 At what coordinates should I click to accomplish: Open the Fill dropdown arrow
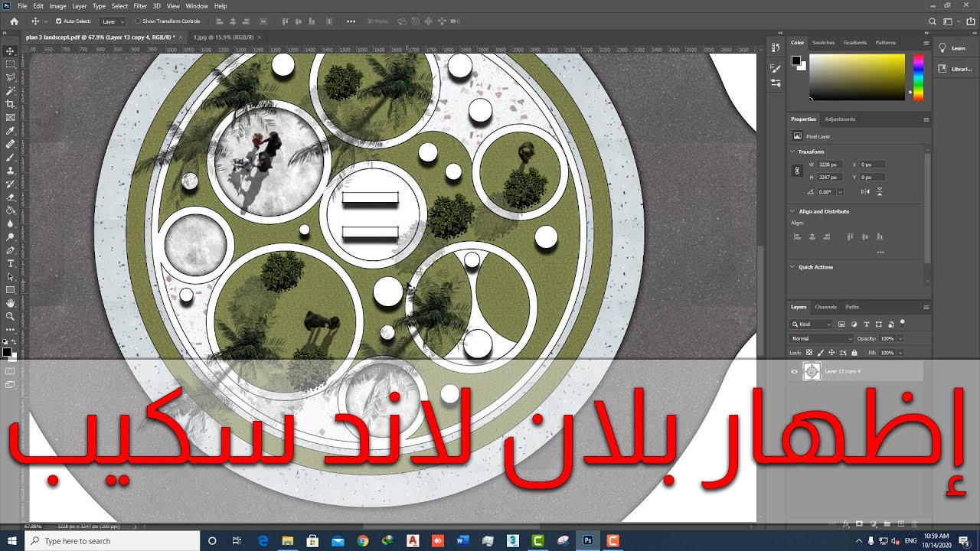pyautogui.click(x=900, y=353)
